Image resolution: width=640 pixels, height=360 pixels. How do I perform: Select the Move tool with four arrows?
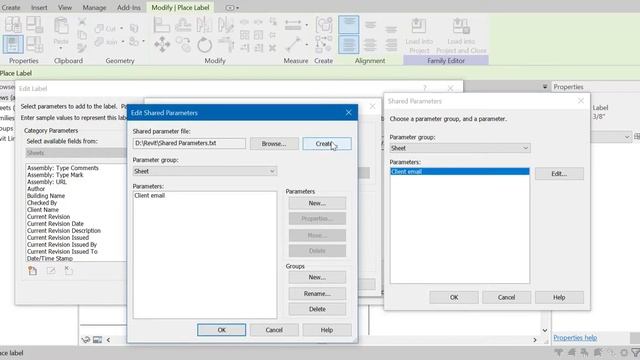click(x=162, y=44)
